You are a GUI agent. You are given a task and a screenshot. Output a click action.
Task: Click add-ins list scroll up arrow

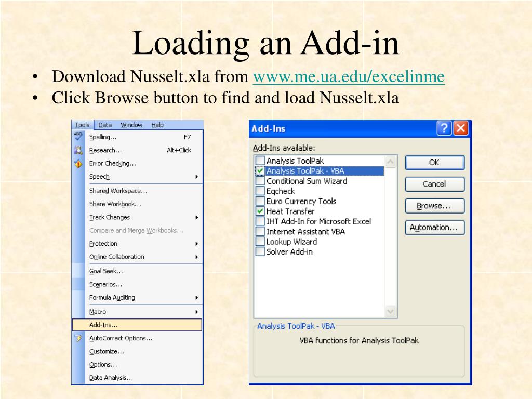pos(391,162)
